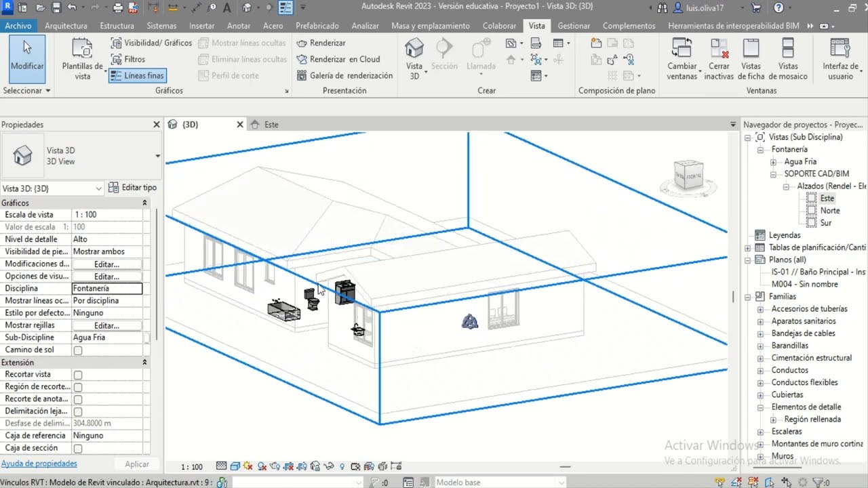Click the 1 : 100 view scale button
This screenshot has width=868, height=488.
[x=192, y=467]
